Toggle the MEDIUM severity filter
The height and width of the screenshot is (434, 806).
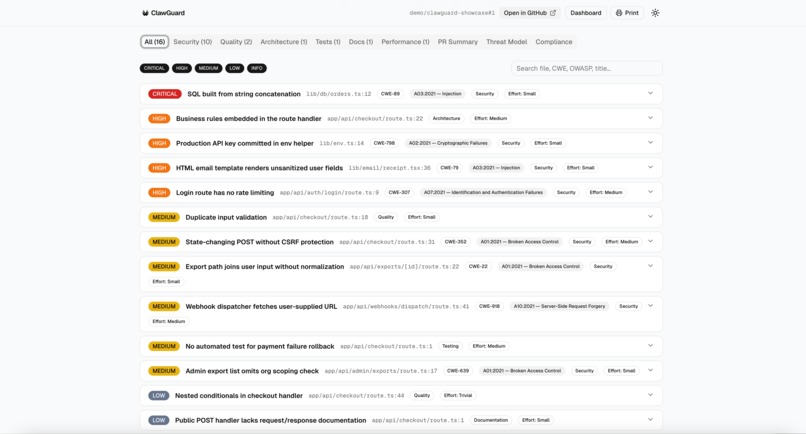(x=208, y=68)
